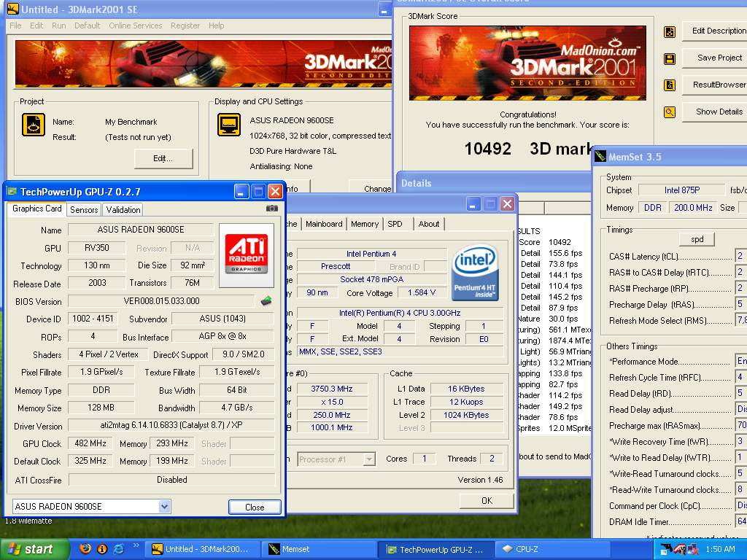The width and height of the screenshot is (747, 560).
Task: Open the Help menu in 3DMark2001
Action: coord(216,26)
